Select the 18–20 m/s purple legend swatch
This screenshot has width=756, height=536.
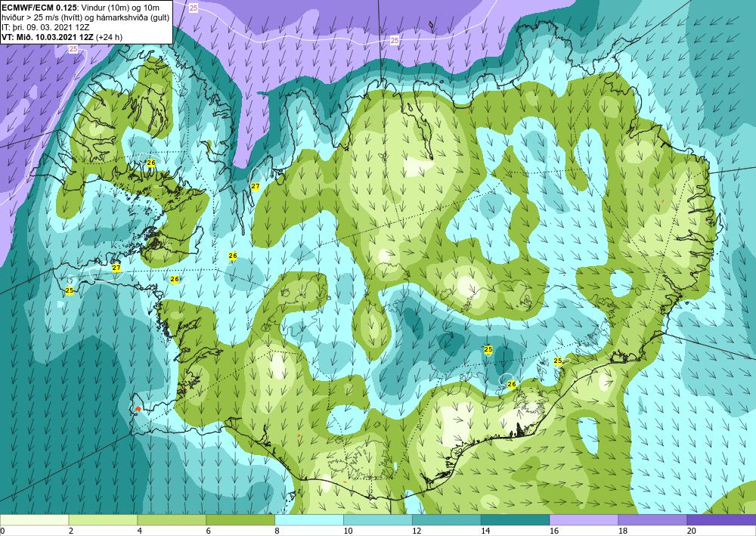click(652, 520)
